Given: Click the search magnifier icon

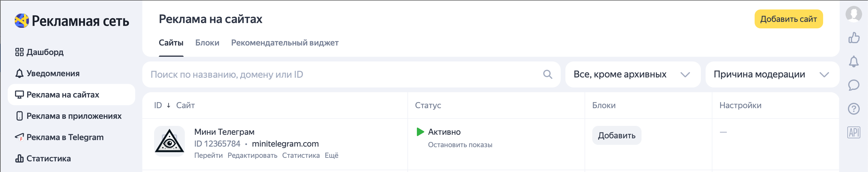Looking at the screenshot, I should pyautogui.click(x=548, y=74).
